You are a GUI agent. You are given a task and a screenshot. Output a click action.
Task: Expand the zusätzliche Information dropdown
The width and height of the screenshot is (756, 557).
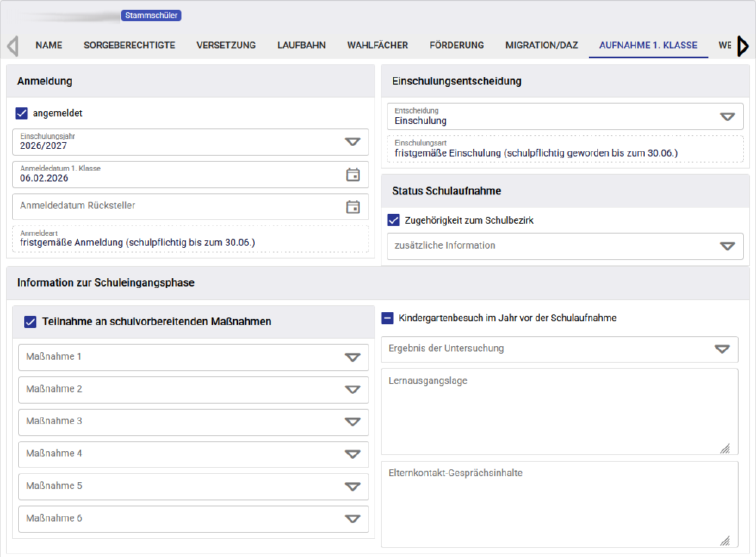pos(727,246)
